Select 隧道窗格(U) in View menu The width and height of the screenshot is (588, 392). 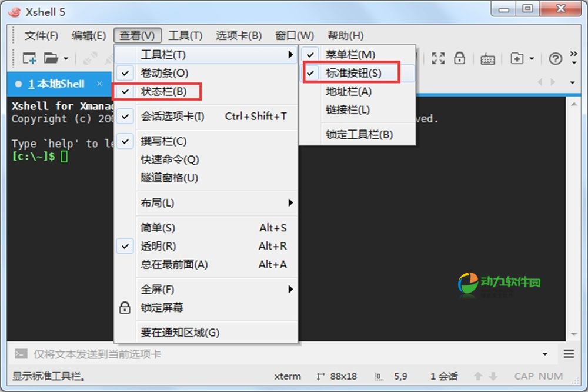coord(206,178)
